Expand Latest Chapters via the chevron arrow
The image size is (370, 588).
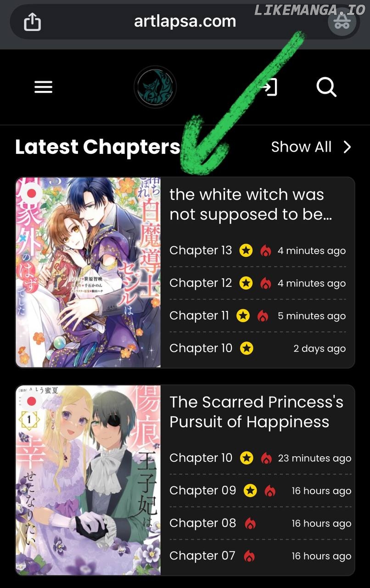(347, 147)
